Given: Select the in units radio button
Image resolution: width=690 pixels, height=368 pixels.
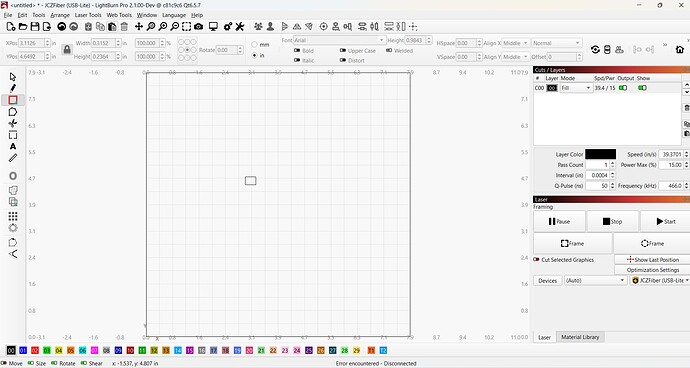Looking at the screenshot, I should tap(254, 55).
